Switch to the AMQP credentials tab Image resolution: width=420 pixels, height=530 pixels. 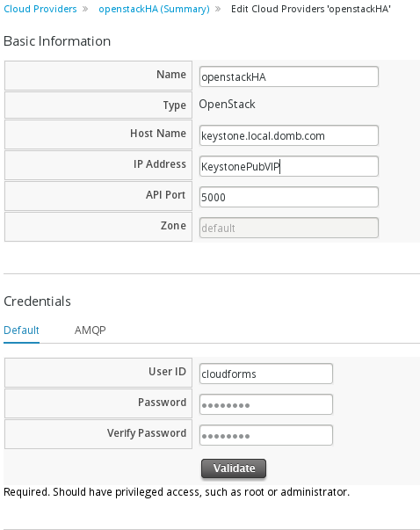click(90, 330)
